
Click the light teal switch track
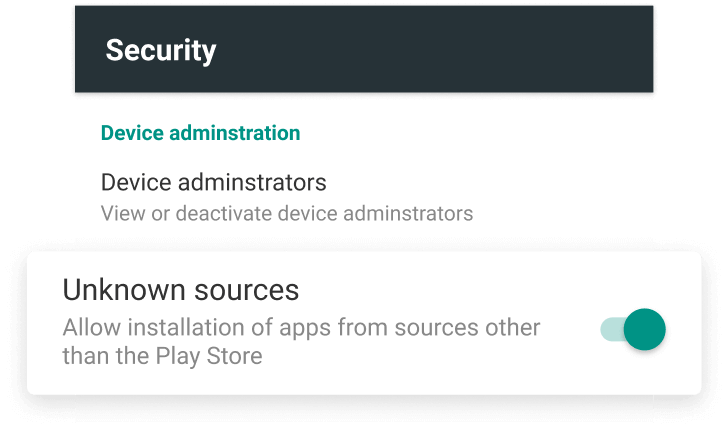pyautogui.click(x=610, y=329)
